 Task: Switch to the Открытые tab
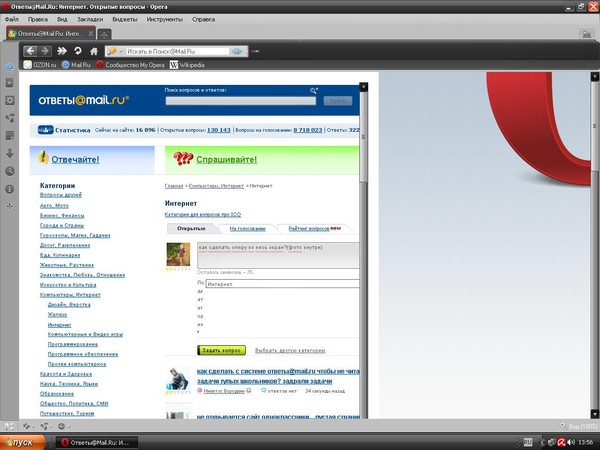[x=191, y=228]
